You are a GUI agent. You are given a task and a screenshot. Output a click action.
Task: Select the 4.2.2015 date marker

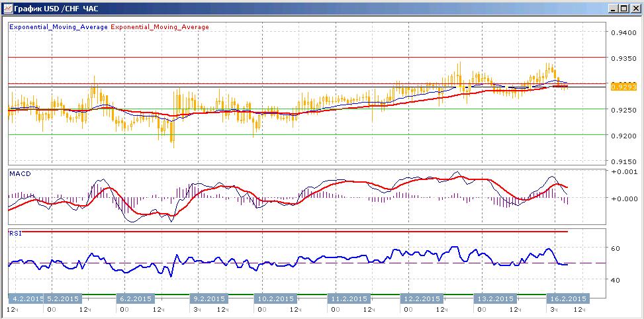click(x=26, y=298)
